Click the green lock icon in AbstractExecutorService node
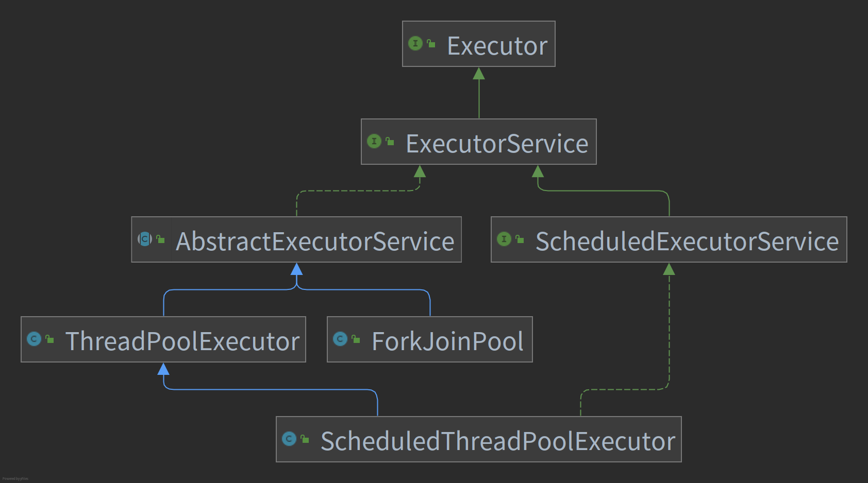 (x=160, y=239)
